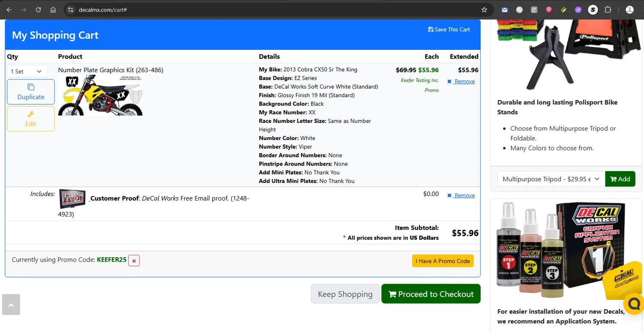Proceed to Checkout
This screenshot has width=644, height=332.
coord(431,294)
